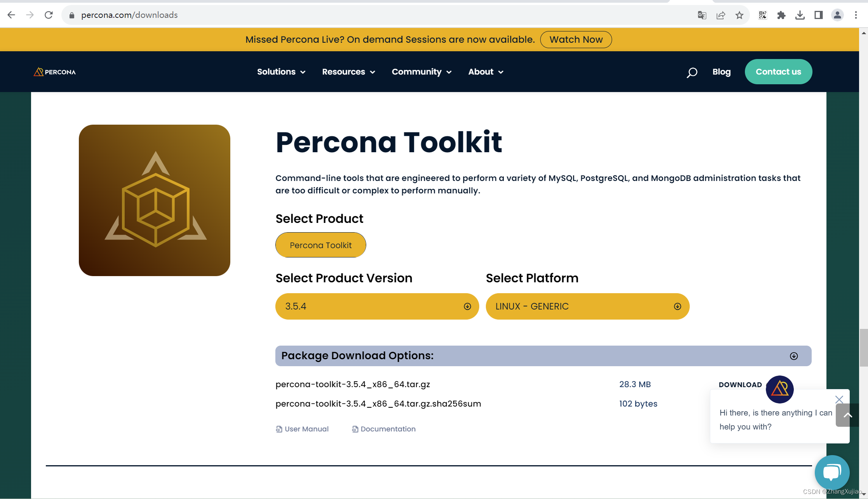This screenshot has width=868, height=499.
Task: Click the User Manual document icon
Action: [279, 429]
